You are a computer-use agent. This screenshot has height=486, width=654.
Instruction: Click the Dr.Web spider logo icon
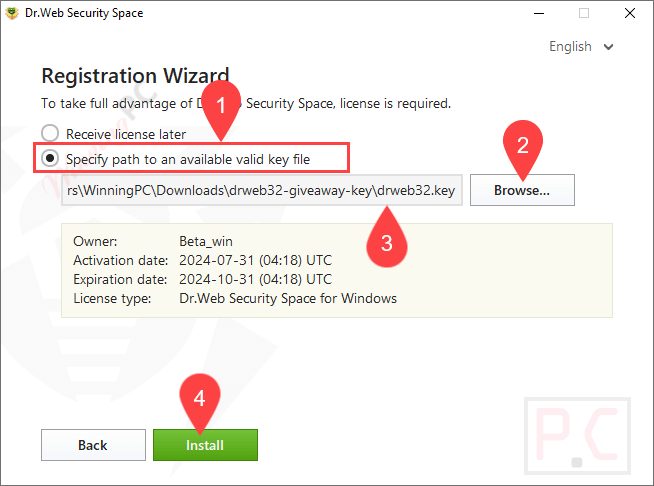(12, 13)
